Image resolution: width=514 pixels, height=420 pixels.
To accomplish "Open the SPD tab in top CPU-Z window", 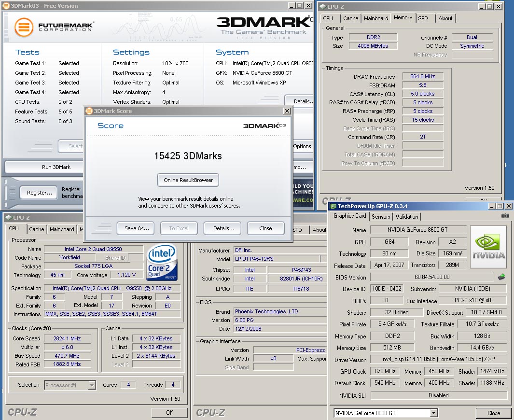I will click(423, 18).
